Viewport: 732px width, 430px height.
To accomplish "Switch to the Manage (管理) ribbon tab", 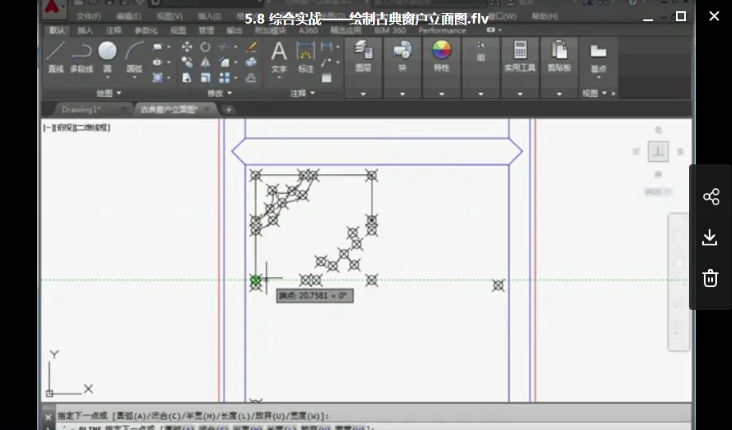I will coord(206,30).
